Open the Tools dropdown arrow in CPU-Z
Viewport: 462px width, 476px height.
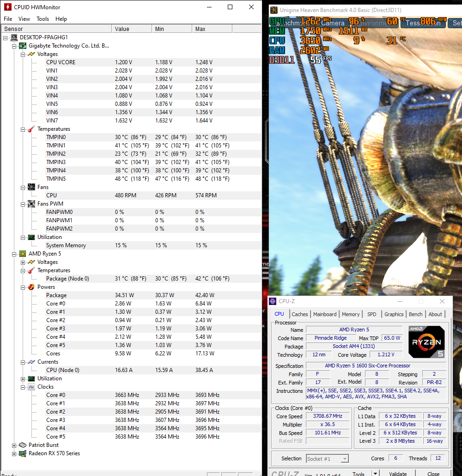coord(375,473)
